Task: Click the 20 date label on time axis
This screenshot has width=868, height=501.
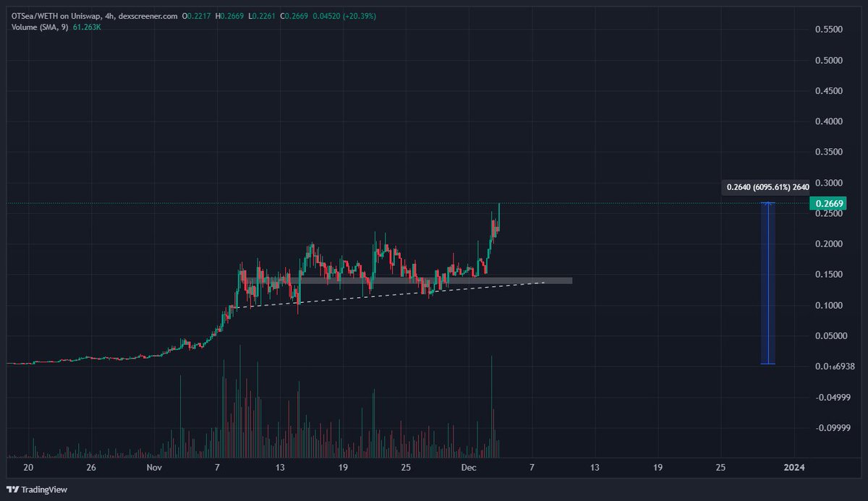Action: coord(28,468)
